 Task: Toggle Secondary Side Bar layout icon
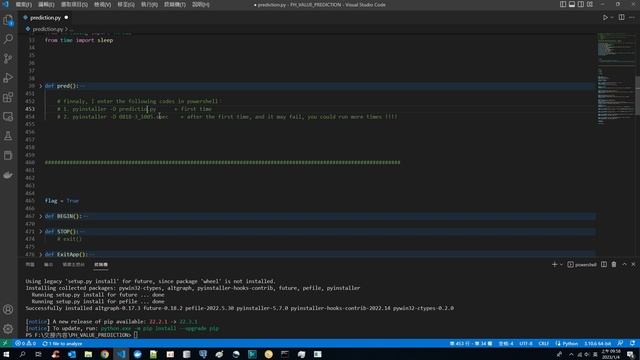coord(581,4)
